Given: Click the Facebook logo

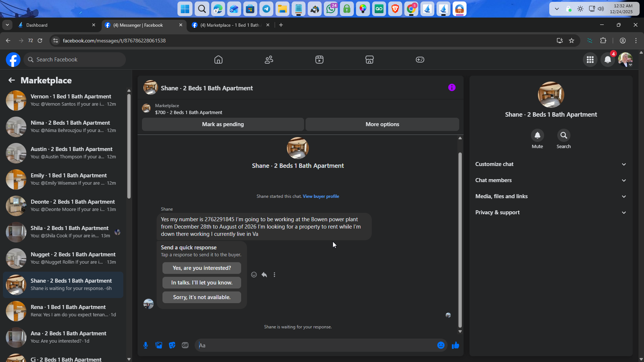Looking at the screenshot, I should pos(13,60).
